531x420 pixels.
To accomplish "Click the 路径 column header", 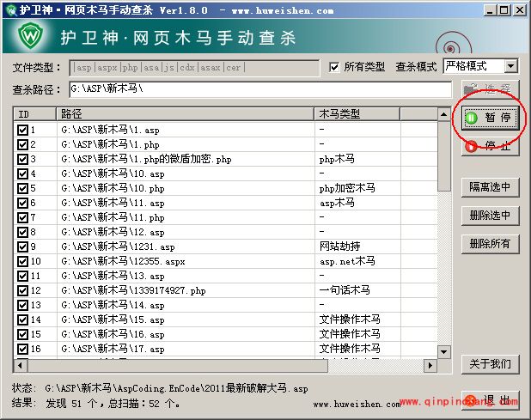I will [186, 114].
